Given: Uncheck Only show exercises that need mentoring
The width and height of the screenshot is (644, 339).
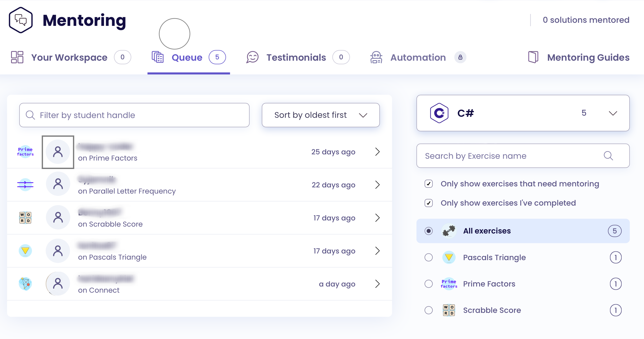Looking at the screenshot, I should [429, 184].
